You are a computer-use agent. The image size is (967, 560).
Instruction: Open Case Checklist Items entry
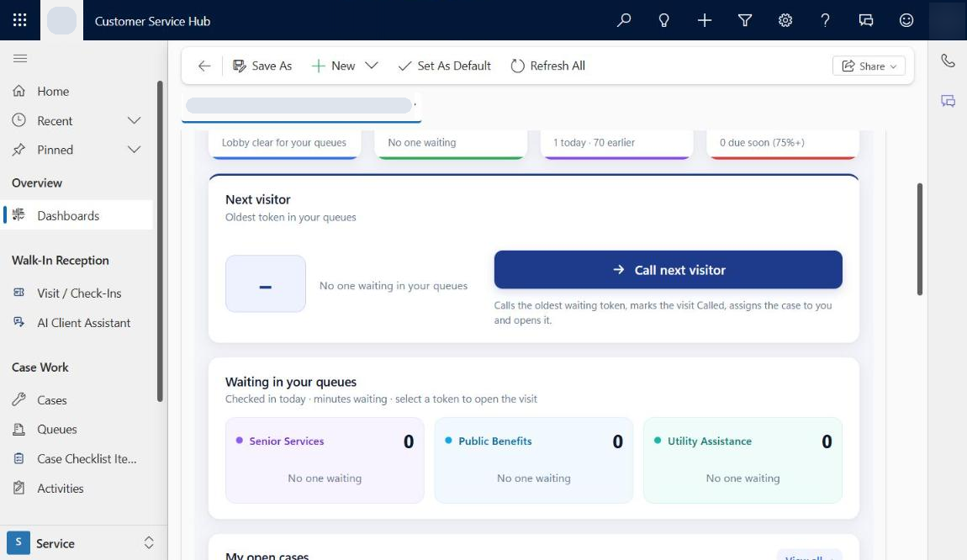(x=77, y=459)
